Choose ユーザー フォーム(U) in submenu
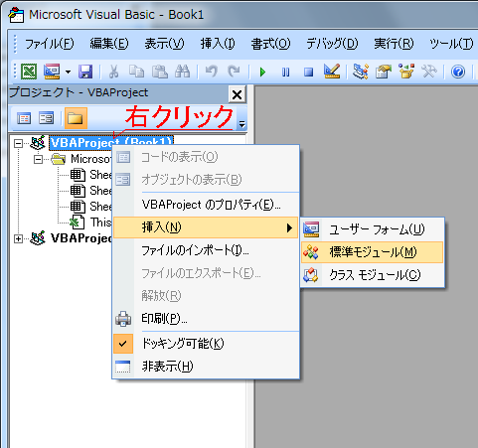This screenshot has width=478, height=448. click(373, 229)
